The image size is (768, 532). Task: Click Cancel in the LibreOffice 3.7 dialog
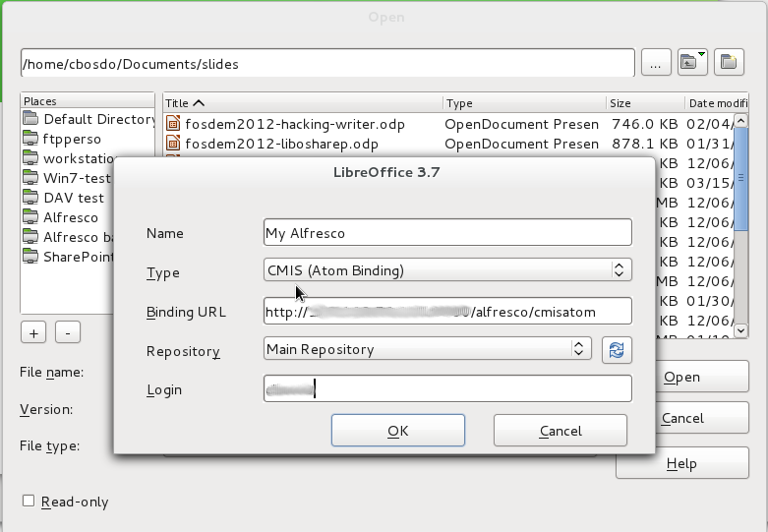click(561, 431)
